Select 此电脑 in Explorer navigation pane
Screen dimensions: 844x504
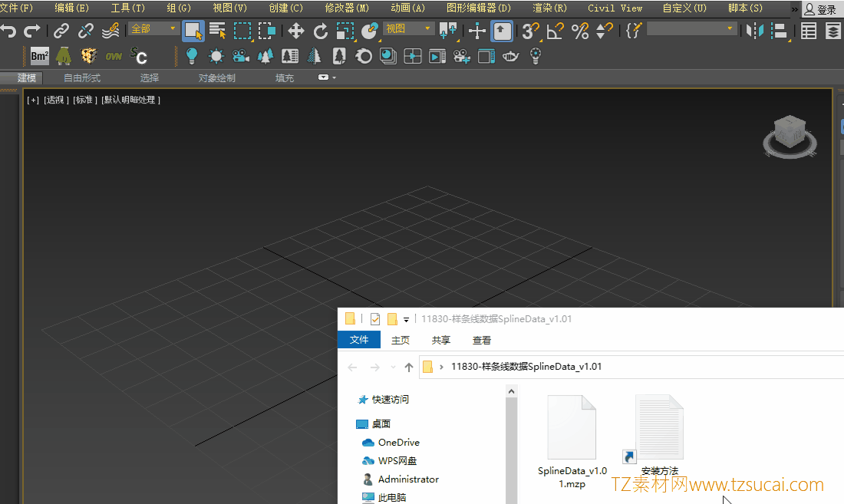coord(392,498)
